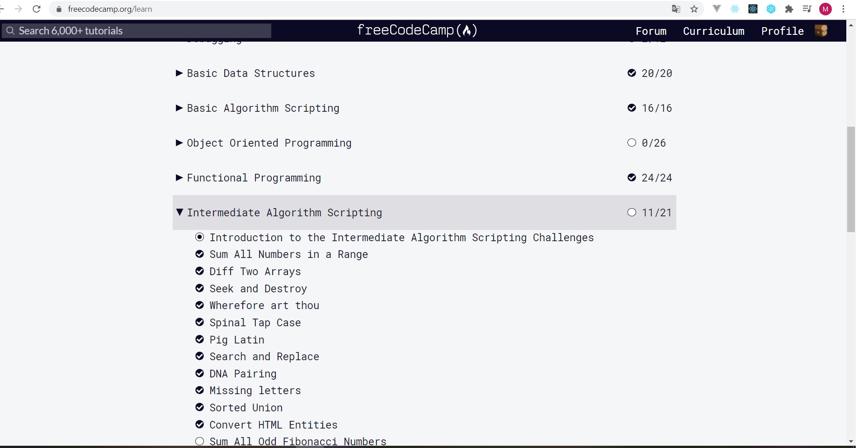This screenshot has width=868, height=448.
Task: Reload the page with the refresh icon
Action: click(37, 9)
